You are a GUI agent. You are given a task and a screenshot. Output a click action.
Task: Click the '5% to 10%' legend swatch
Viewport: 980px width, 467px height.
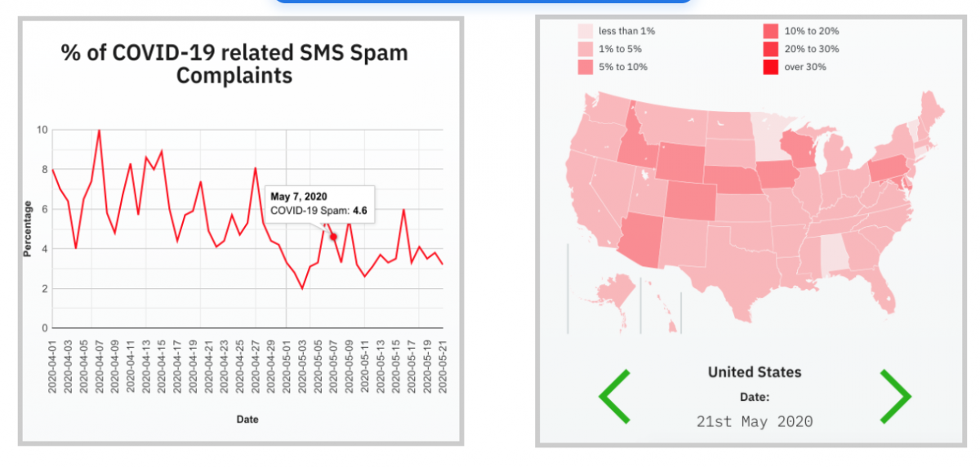click(x=586, y=67)
